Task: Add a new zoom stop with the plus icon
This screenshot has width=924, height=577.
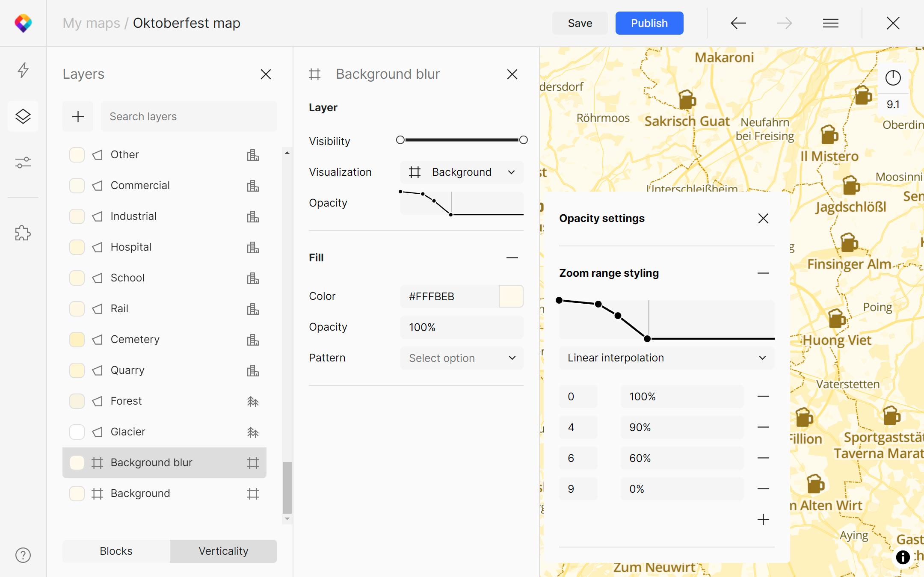Action: click(763, 520)
